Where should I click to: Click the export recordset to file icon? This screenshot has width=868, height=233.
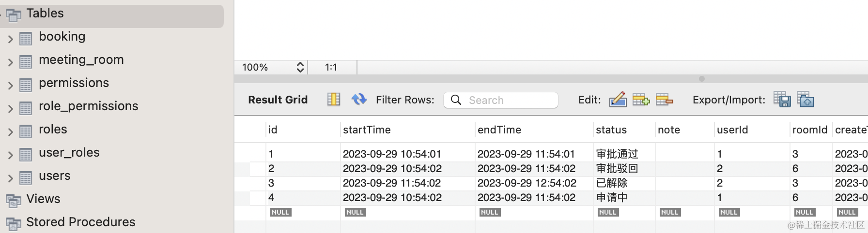782,100
